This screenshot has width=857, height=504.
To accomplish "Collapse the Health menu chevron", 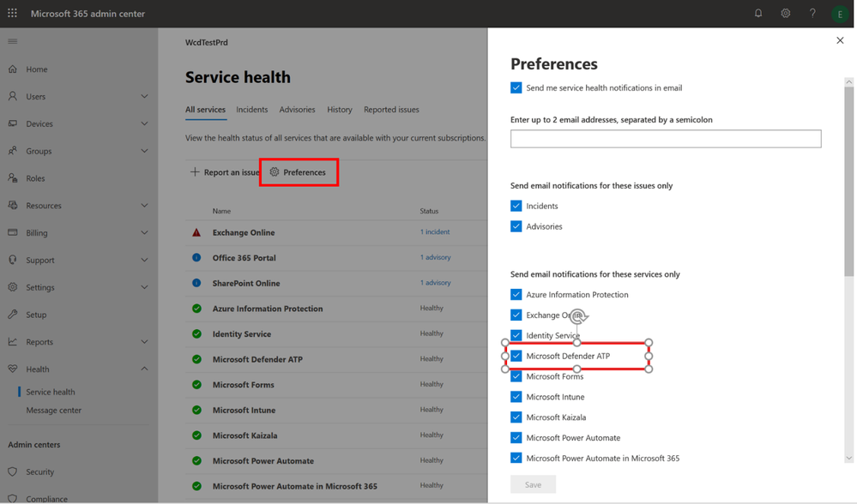I will (144, 369).
